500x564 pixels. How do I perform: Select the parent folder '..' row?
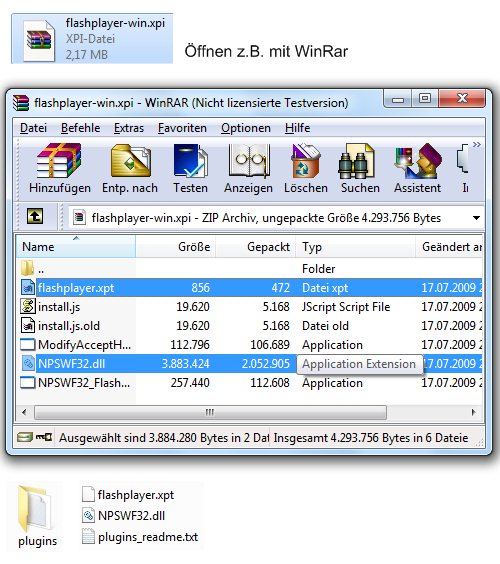coord(249,269)
